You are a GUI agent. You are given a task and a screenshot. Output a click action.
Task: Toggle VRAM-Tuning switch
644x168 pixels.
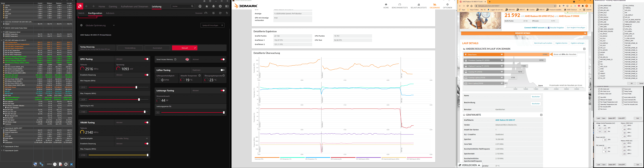[x=147, y=122]
